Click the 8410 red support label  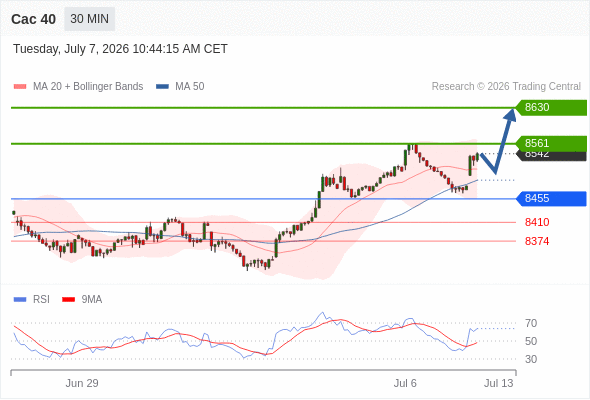pyautogui.click(x=537, y=222)
